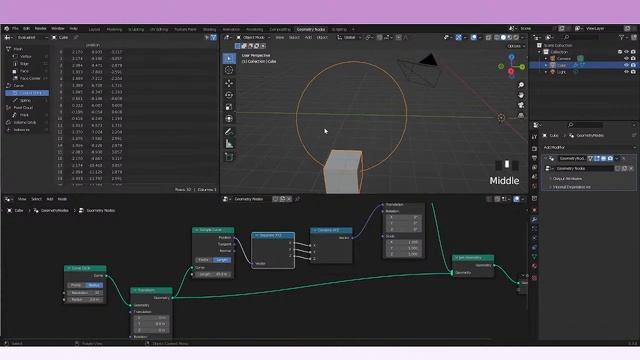Viewport: 640px width, 360px height.
Task: Select the Rotate tool in viewport toolbar
Action: (229, 95)
